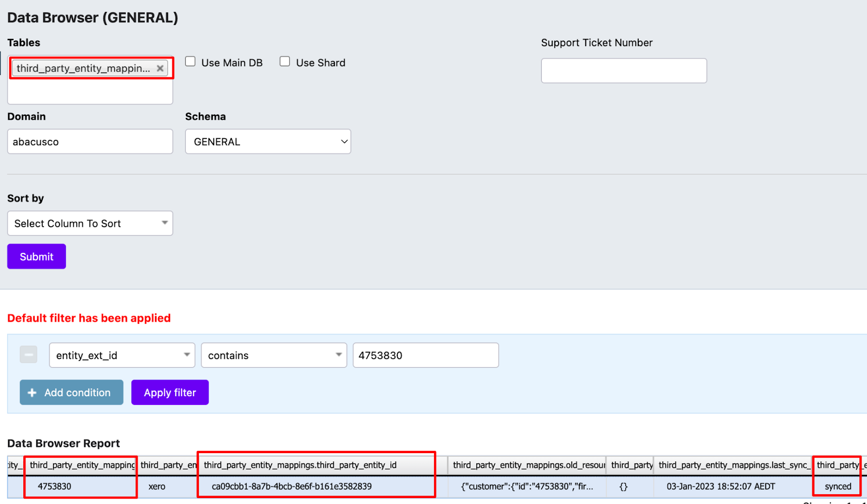Enable the Use Main DB checkbox
867x504 pixels.
[191, 62]
